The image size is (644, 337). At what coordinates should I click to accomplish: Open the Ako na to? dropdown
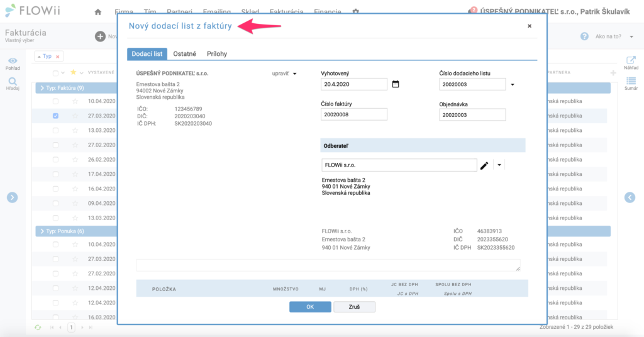tap(614, 36)
